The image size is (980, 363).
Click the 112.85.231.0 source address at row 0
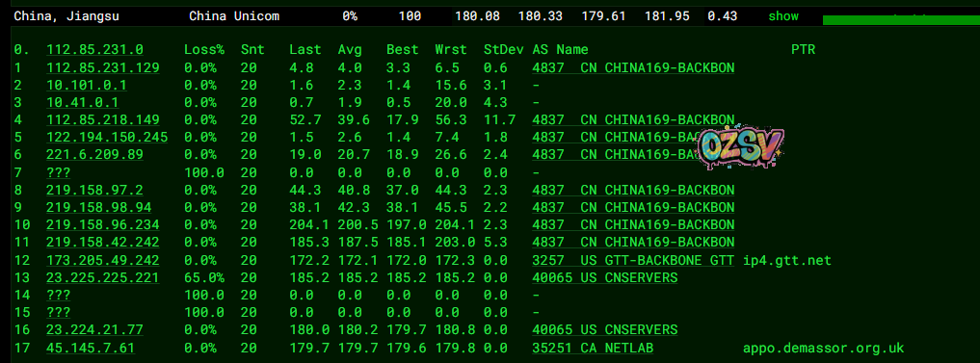coord(95,49)
